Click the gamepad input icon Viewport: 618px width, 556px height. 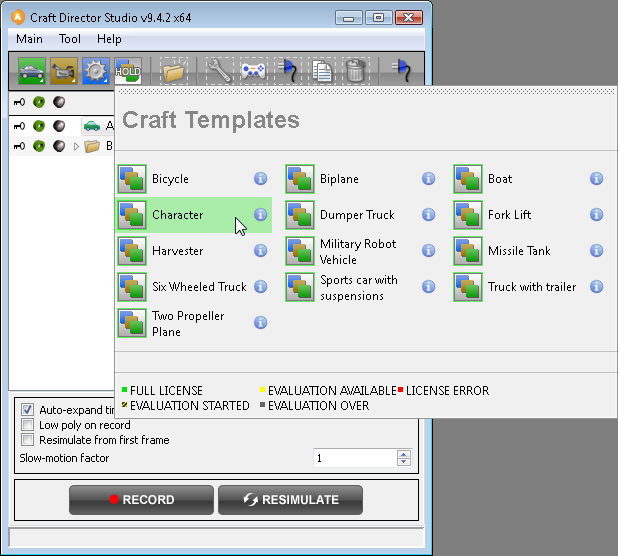(x=254, y=71)
